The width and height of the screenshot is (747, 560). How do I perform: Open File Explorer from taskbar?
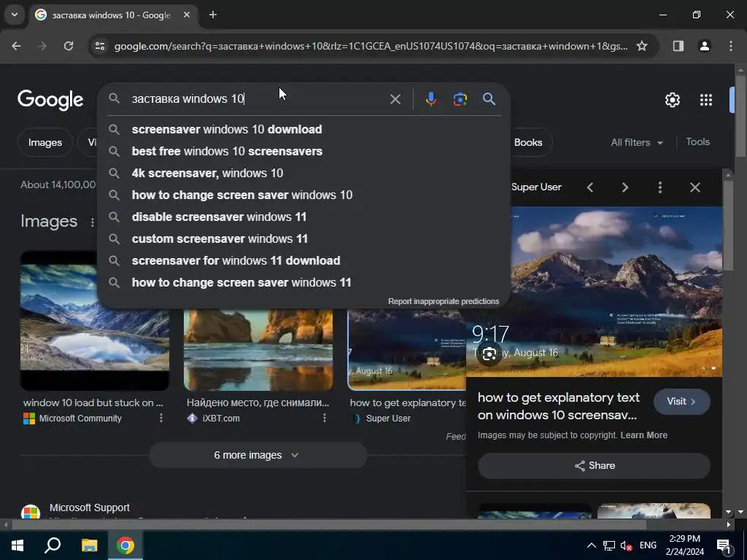point(89,545)
